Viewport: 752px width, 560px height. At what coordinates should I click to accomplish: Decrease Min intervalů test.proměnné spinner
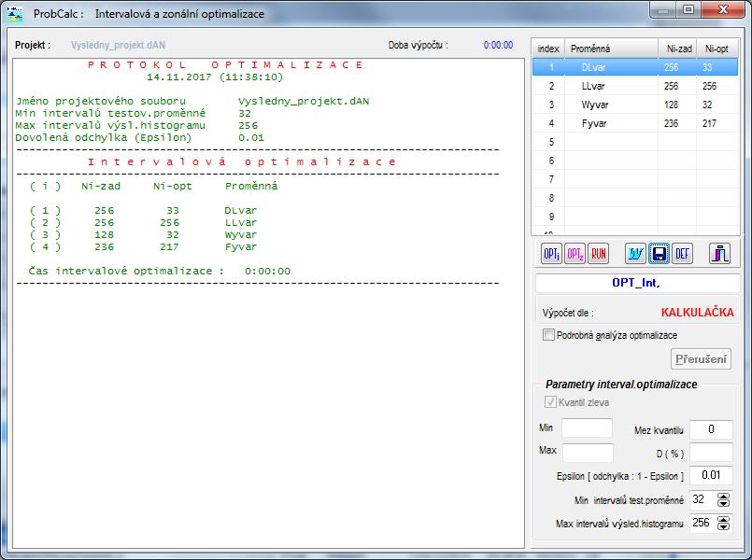pos(723,503)
